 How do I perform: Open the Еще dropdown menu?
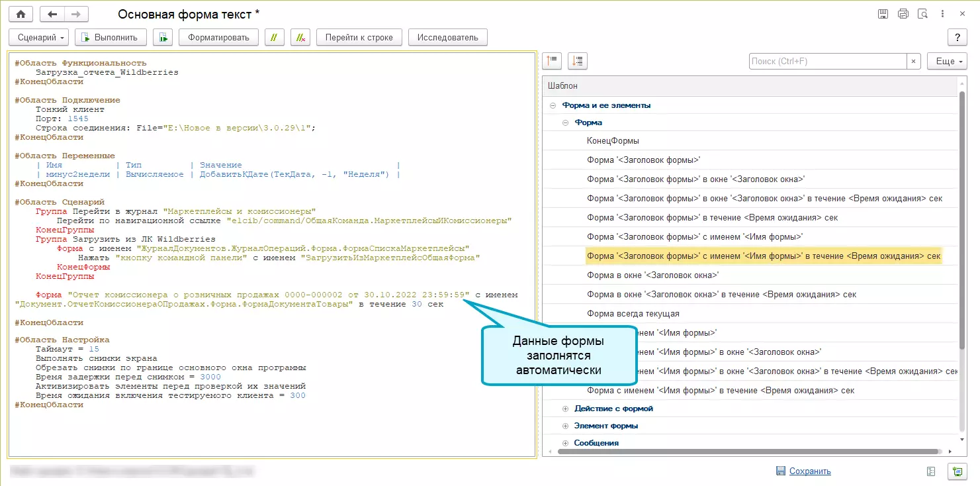946,61
